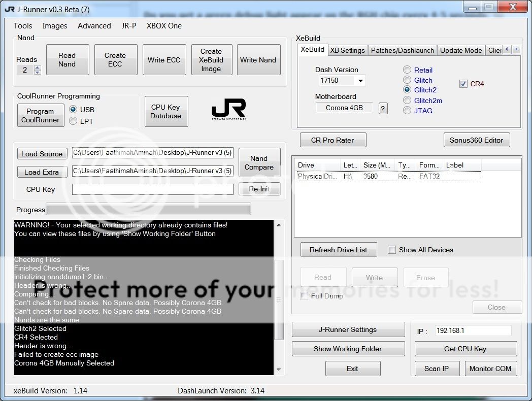The height and width of the screenshot is (401, 532).
Task: Select the Glitch2m radio option
Action: pyautogui.click(x=407, y=101)
